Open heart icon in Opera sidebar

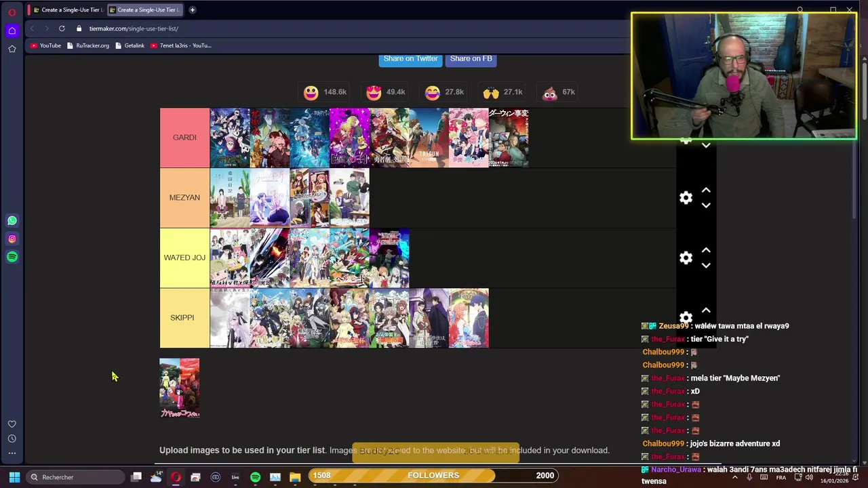pyautogui.click(x=12, y=424)
